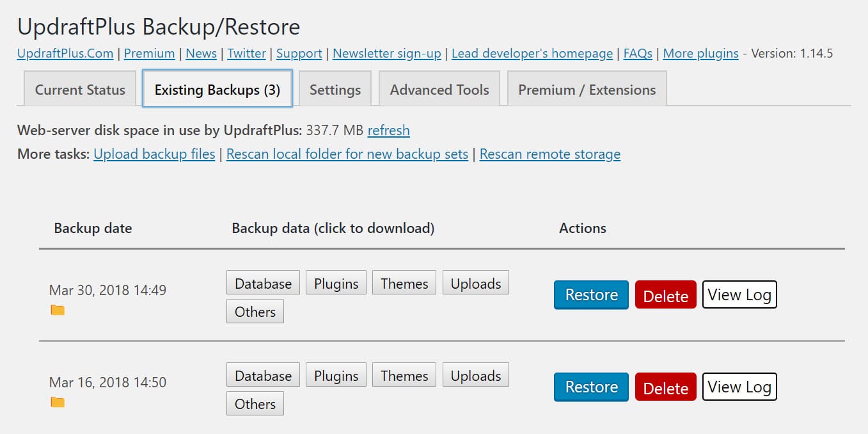
Task: Visit the Lead developer's homepage link
Action: pos(532,54)
